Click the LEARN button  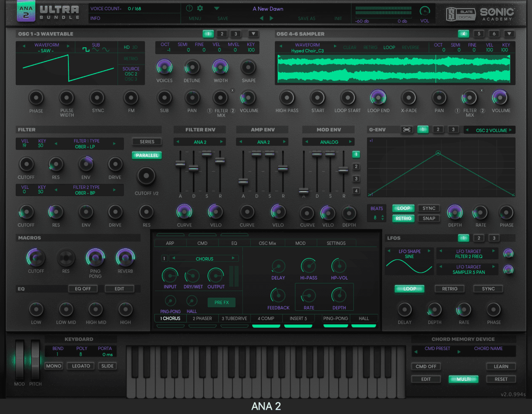(501, 366)
